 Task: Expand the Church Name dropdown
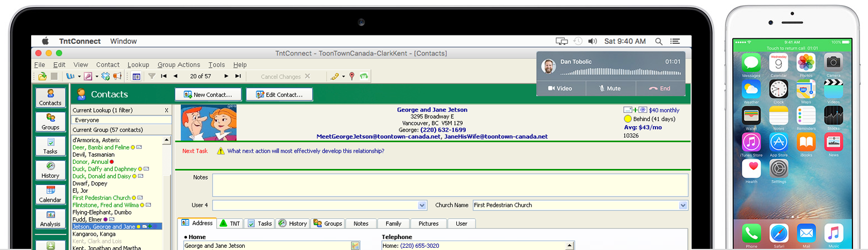[683, 206]
